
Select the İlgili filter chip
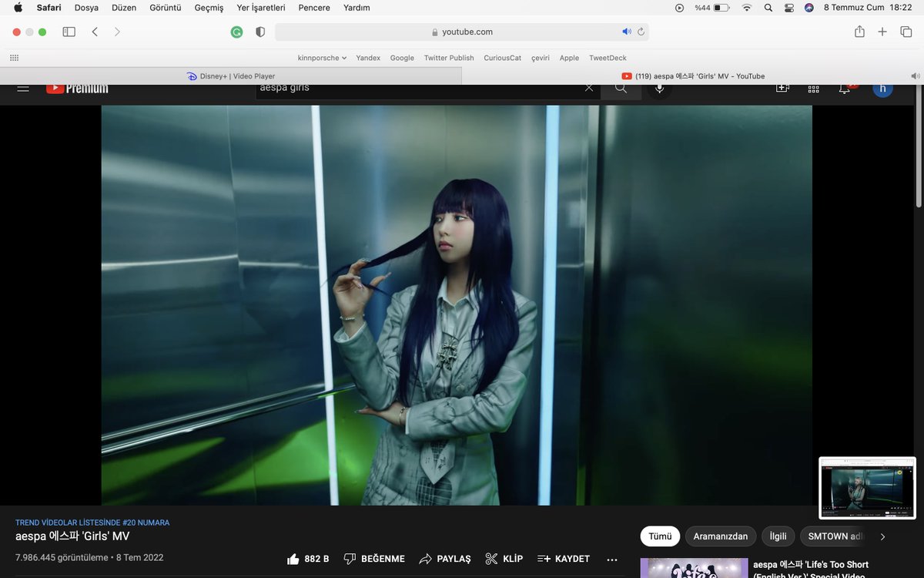[x=778, y=536]
